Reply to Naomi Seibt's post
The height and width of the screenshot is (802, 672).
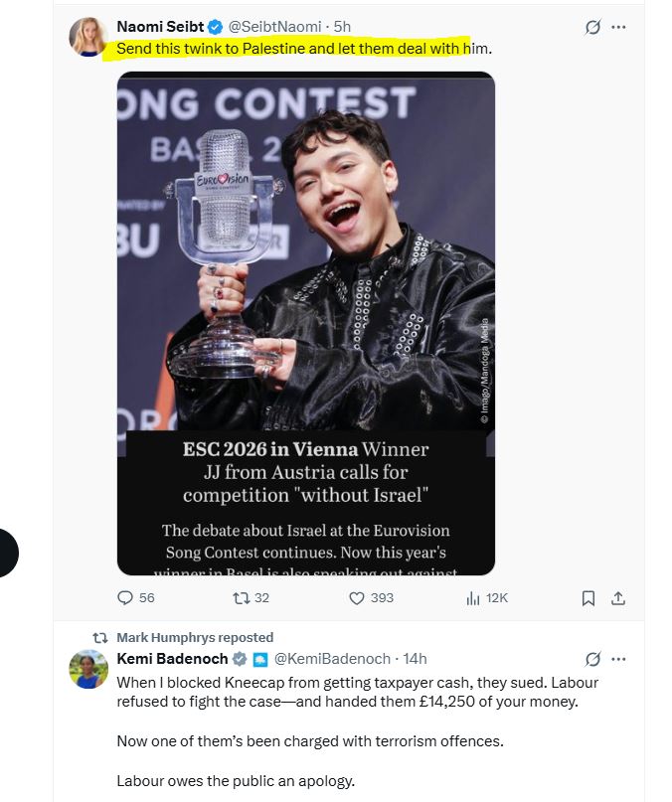[135, 598]
